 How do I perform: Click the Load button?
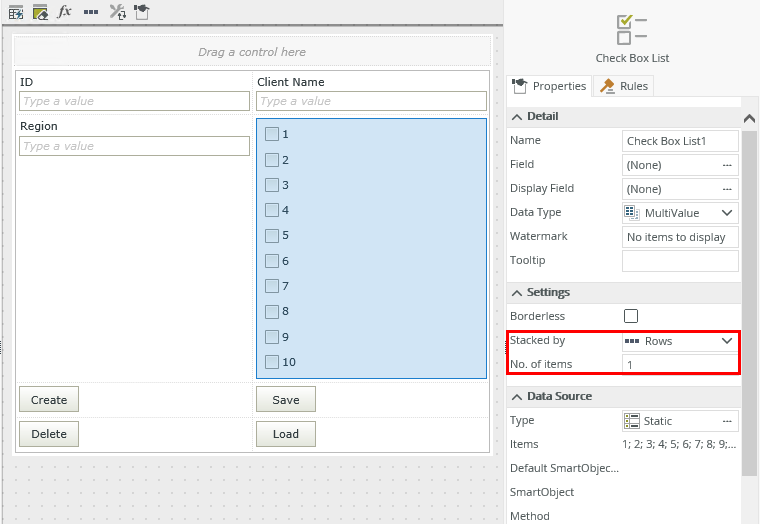(285, 434)
